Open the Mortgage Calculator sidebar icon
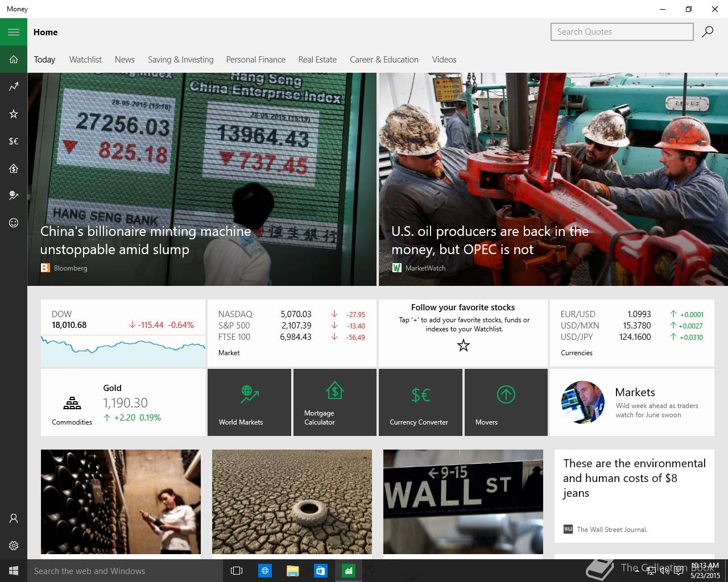Viewport: 728px width, 582px height. 14,168
